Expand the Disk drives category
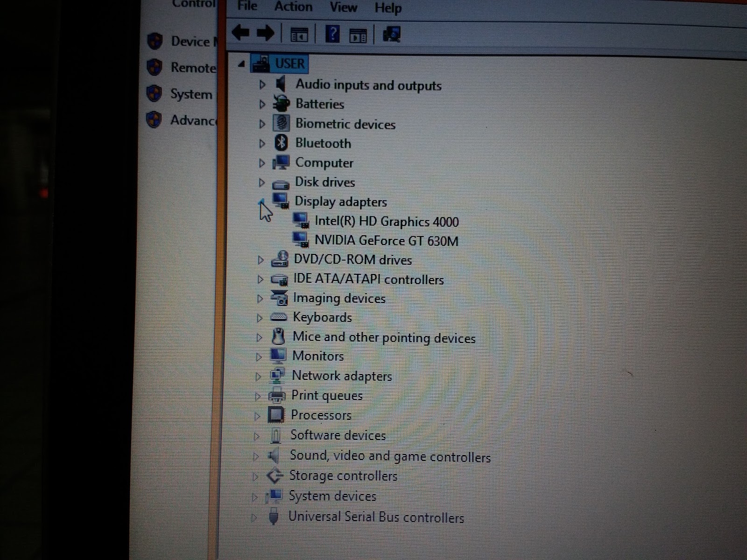 click(262, 182)
